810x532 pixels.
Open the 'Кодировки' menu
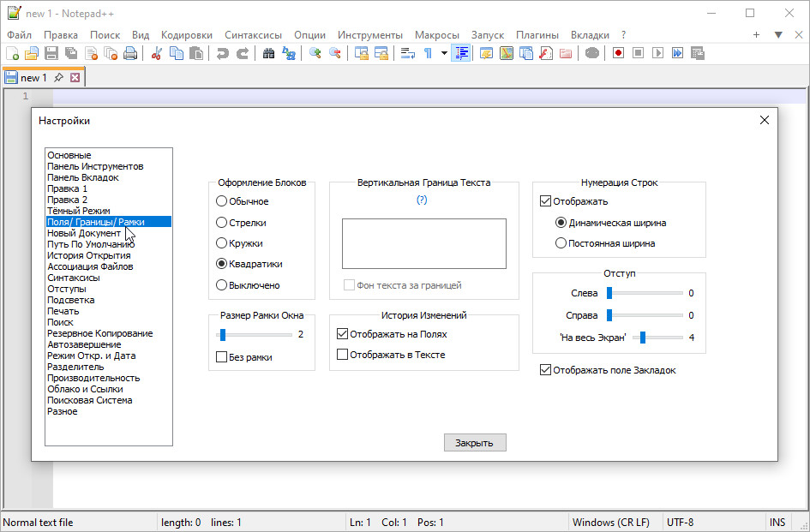click(x=187, y=35)
